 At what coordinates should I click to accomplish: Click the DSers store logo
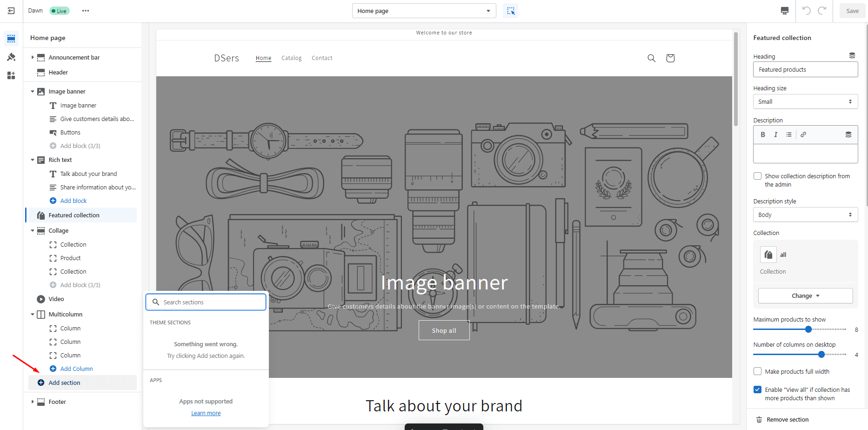pyautogui.click(x=227, y=58)
